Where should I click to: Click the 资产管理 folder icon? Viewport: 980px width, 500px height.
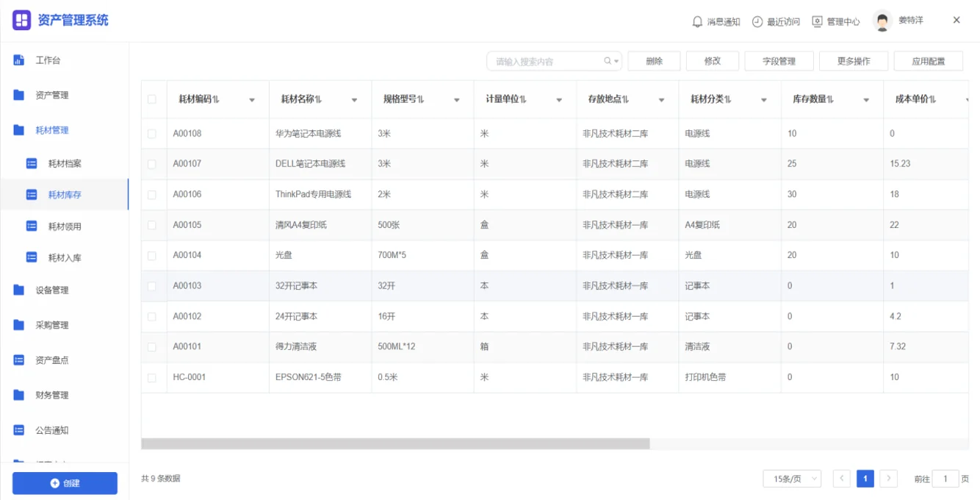tap(19, 95)
